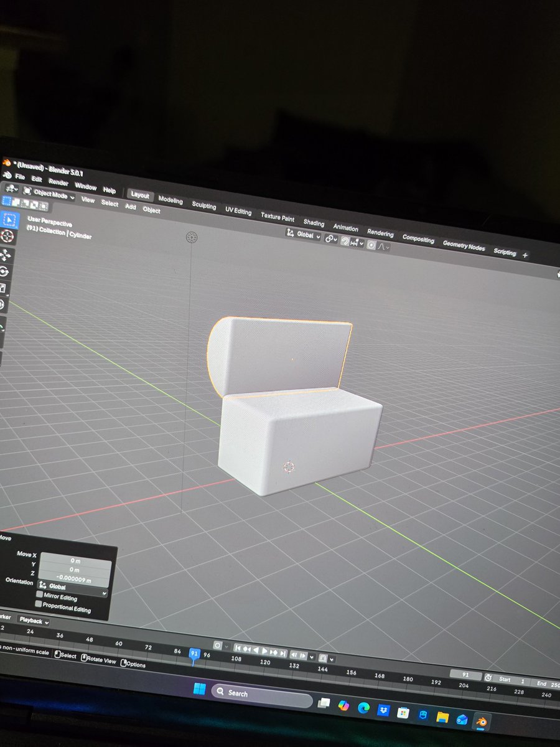Enable the Proportional Editing checkbox
The image size is (560, 747).
[39, 604]
